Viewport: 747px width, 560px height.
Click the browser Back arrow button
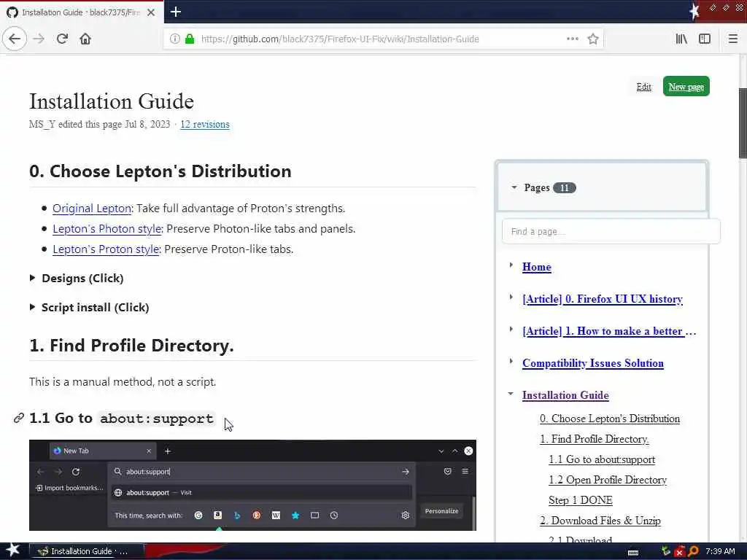15,39
